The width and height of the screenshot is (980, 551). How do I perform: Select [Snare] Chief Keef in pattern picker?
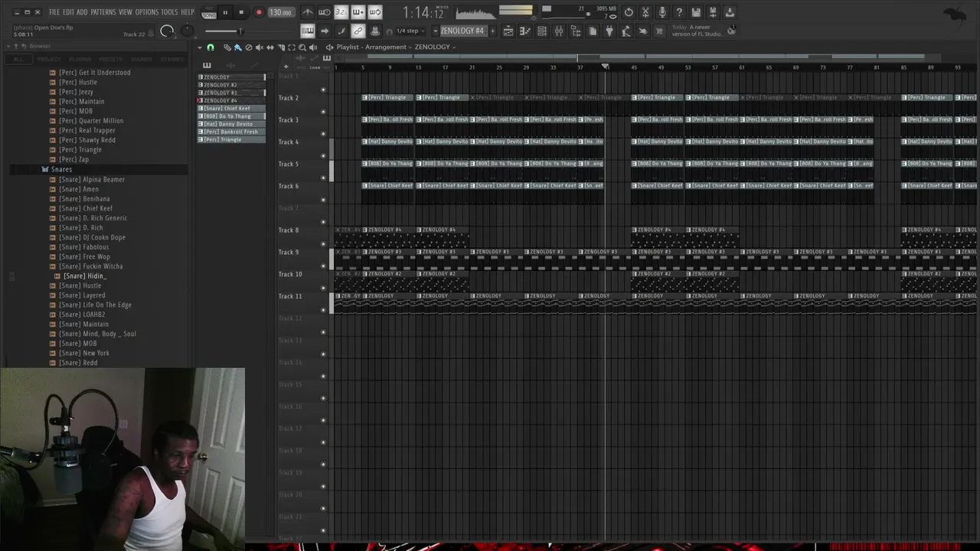(x=232, y=109)
